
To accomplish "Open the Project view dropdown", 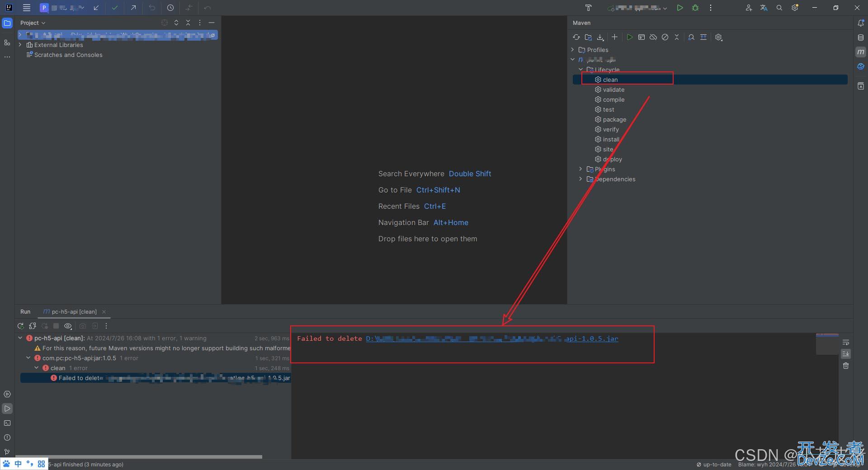I will (x=33, y=23).
